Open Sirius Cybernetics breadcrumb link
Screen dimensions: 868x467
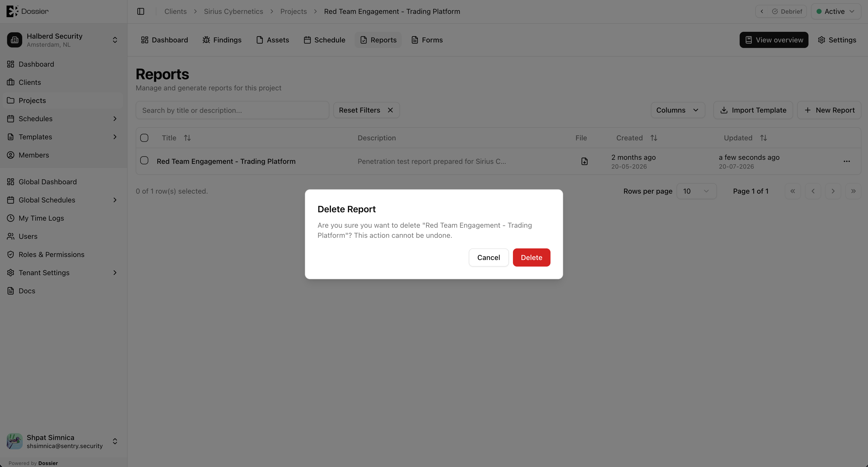click(x=233, y=11)
